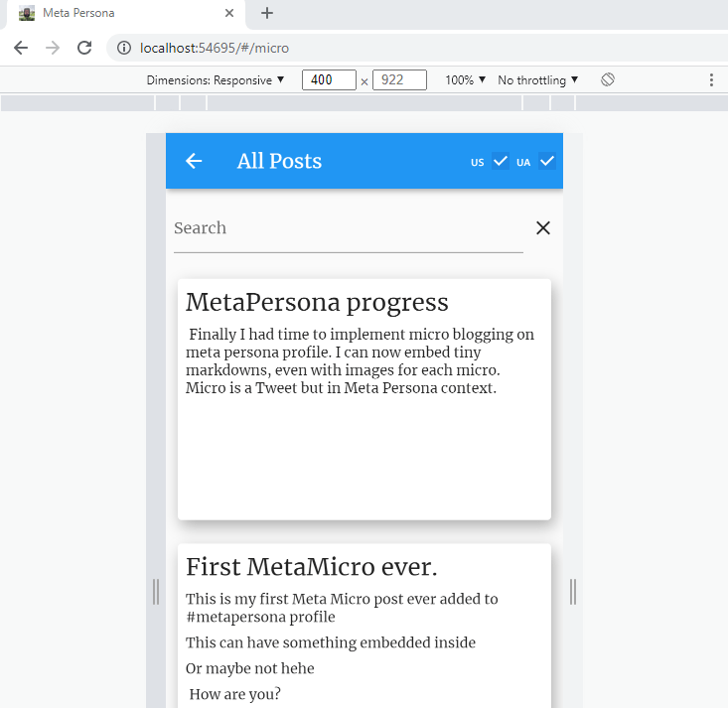Image resolution: width=728 pixels, height=708 pixels.
Task: Go back using the browser back arrow
Action: point(21,48)
